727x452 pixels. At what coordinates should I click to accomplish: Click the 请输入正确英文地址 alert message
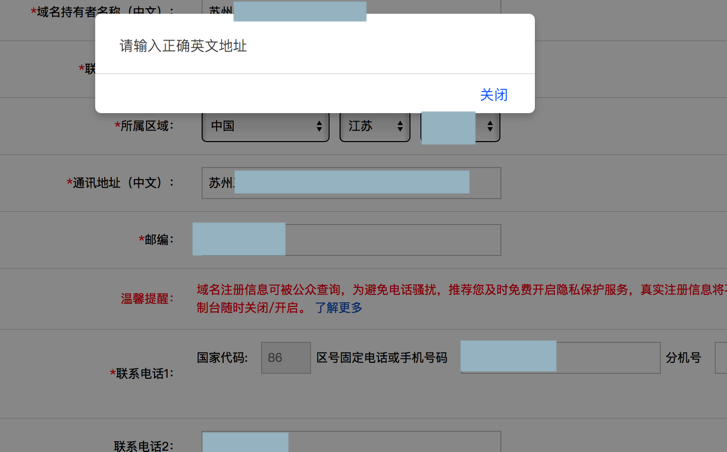click(183, 46)
